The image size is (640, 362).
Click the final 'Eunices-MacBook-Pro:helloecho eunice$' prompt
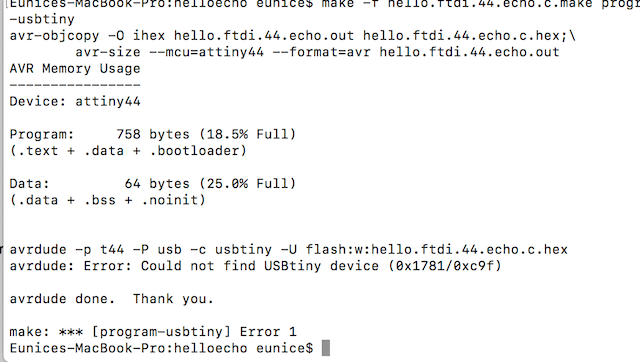[x=161, y=348]
